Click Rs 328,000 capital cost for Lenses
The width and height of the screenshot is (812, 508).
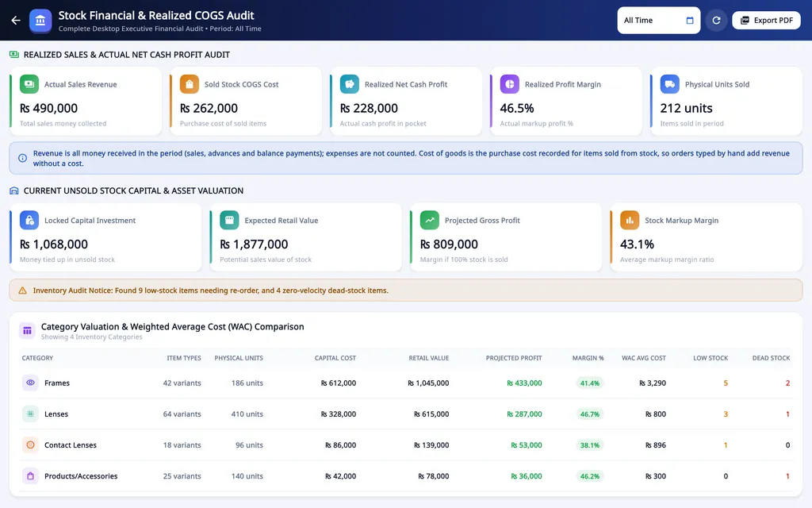(338, 414)
